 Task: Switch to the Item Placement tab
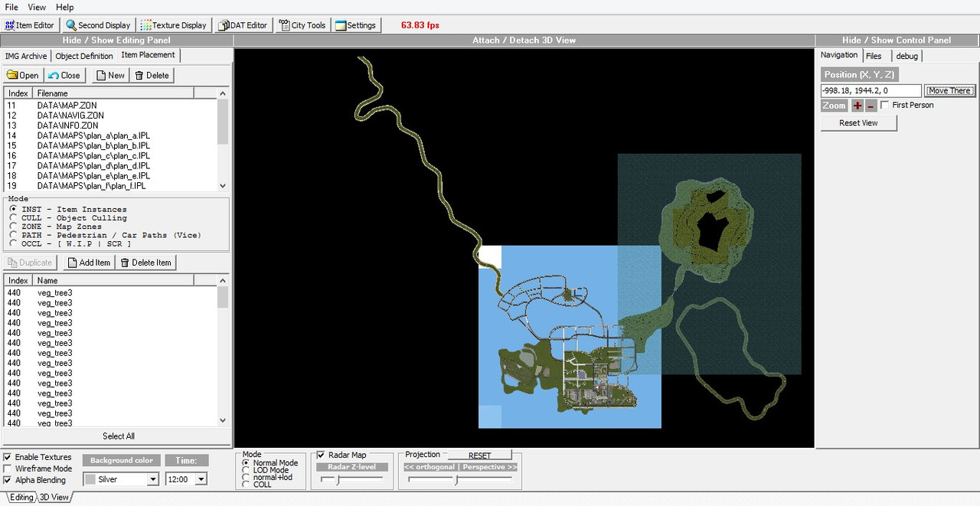tap(149, 55)
